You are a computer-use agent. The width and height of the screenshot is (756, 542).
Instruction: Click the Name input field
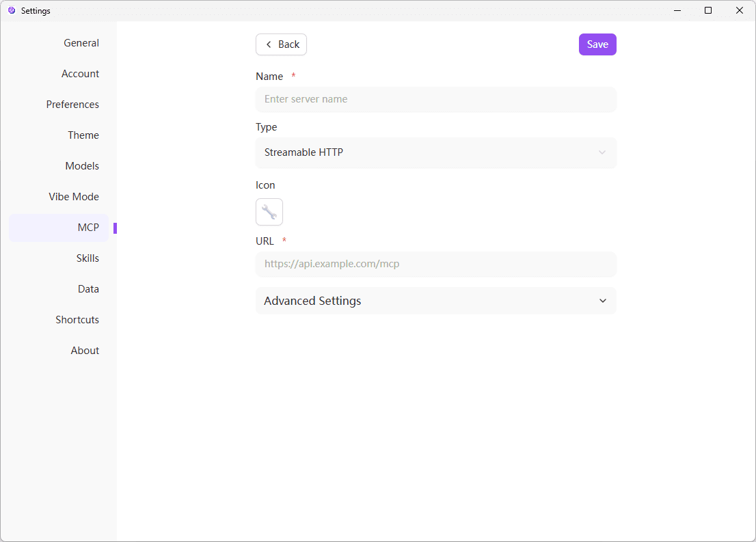point(435,99)
